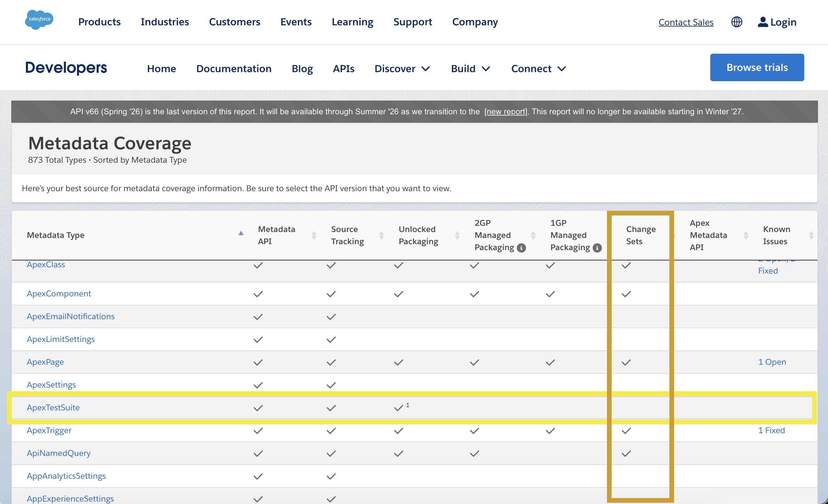The image size is (828, 504).
Task: Open the ApexPage metadata type
Action: tap(45, 362)
